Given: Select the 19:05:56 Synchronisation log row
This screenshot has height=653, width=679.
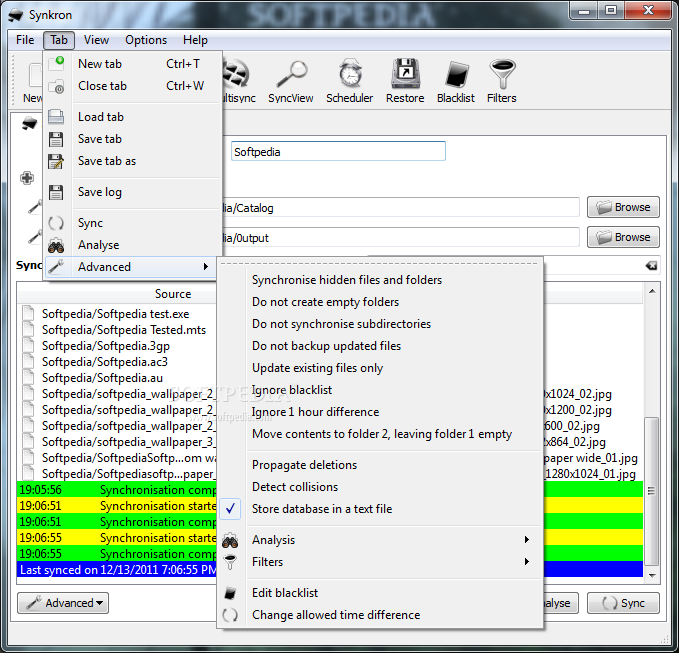Looking at the screenshot, I should tap(117, 490).
